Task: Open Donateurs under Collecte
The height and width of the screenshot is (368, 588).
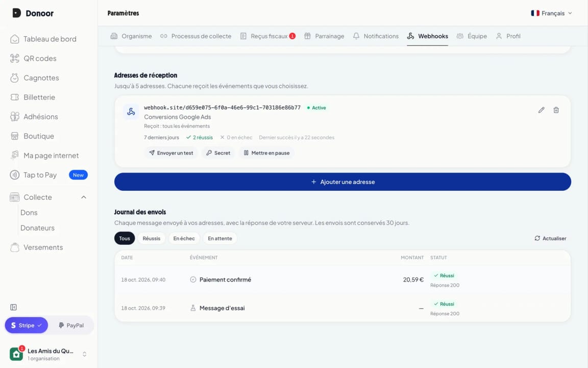Action: pos(37,228)
